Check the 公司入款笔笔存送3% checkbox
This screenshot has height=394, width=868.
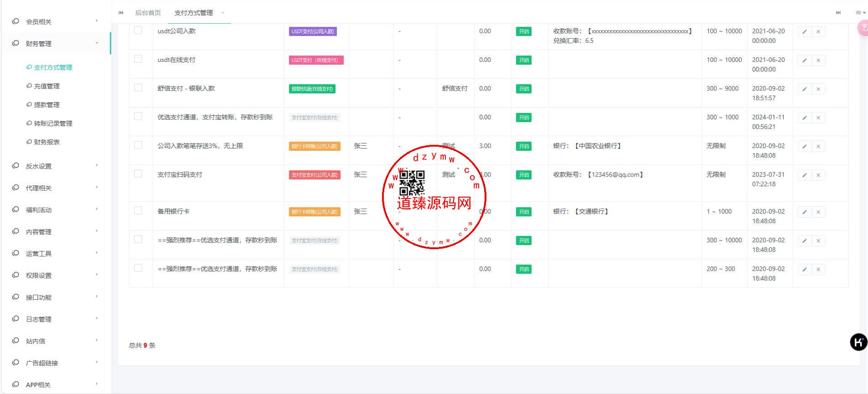coord(138,145)
